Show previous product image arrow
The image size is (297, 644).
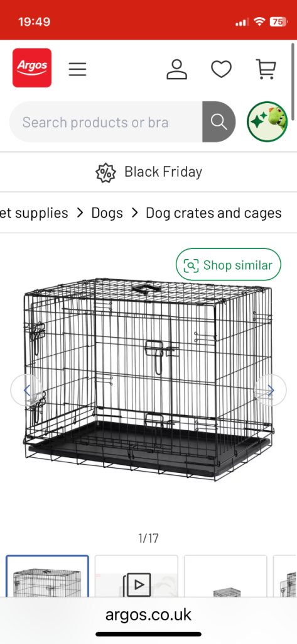(26, 390)
